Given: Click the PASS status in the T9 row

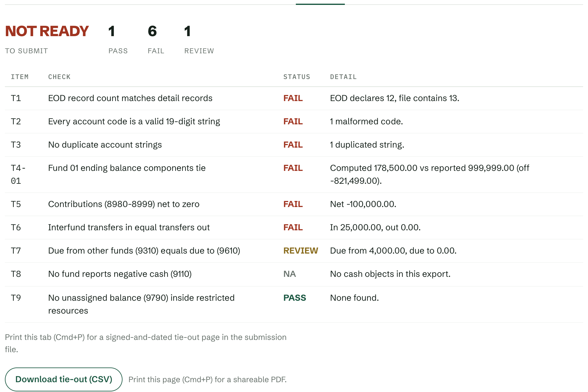Looking at the screenshot, I should [x=295, y=298].
